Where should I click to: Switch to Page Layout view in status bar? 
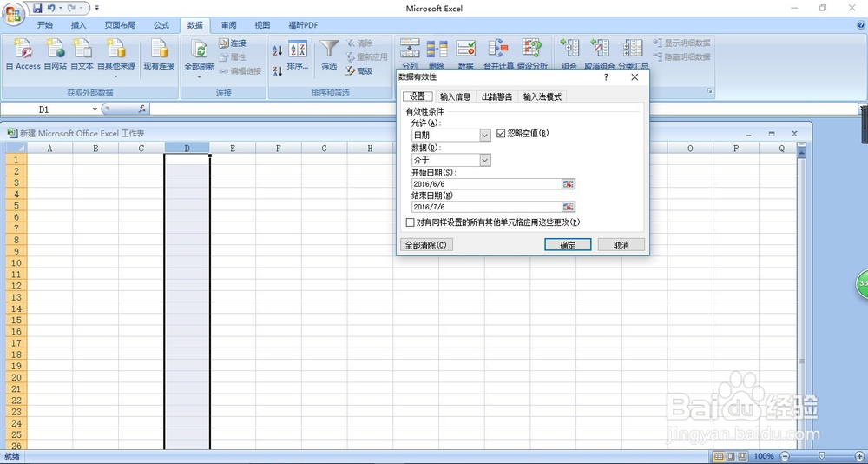[729, 455]
